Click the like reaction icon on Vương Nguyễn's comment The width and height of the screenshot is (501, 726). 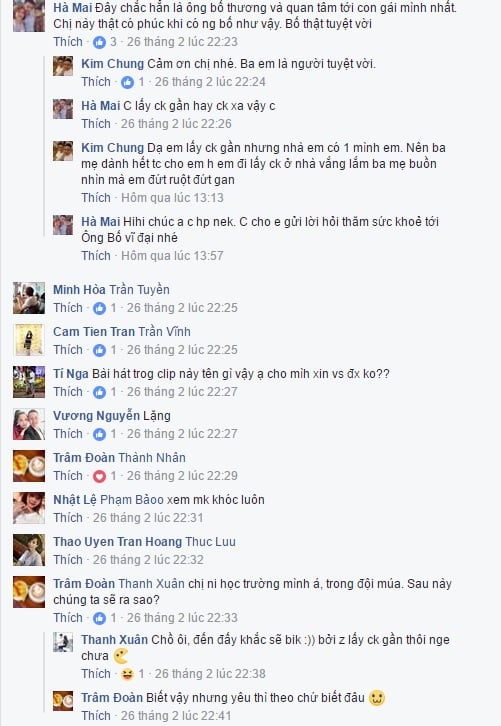(99, 434)
